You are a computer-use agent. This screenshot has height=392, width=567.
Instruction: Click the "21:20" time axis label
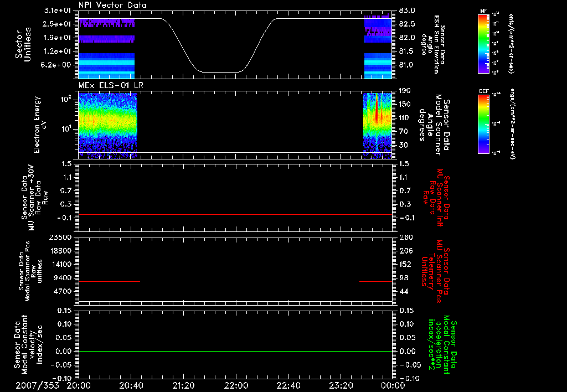tap(184, 385)
